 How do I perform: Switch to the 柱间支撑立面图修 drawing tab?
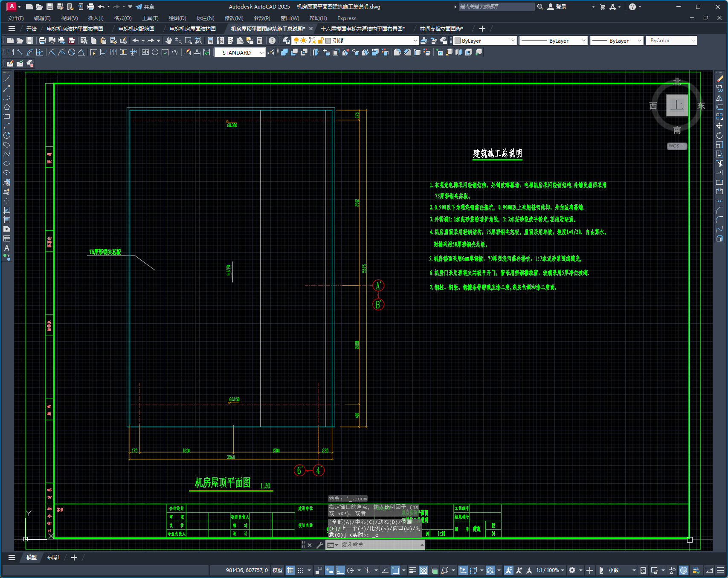coord(441,29)
